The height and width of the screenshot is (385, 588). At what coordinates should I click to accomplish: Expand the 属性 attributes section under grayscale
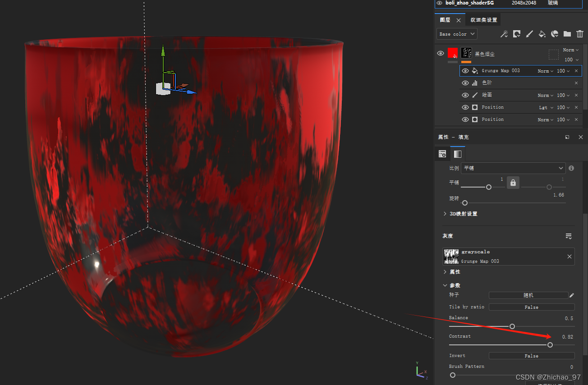[x=452, y=272]
